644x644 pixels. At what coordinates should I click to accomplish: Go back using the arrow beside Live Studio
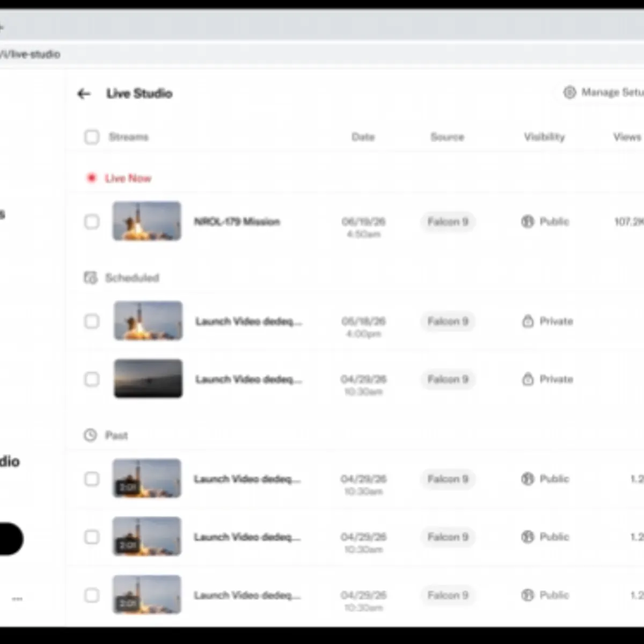point(84,94)
